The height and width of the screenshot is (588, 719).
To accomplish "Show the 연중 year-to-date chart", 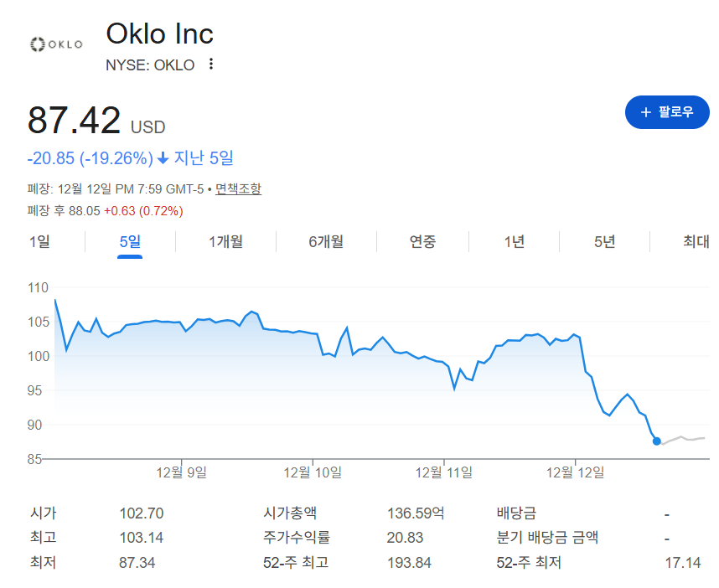I will (x=422, y=242).
